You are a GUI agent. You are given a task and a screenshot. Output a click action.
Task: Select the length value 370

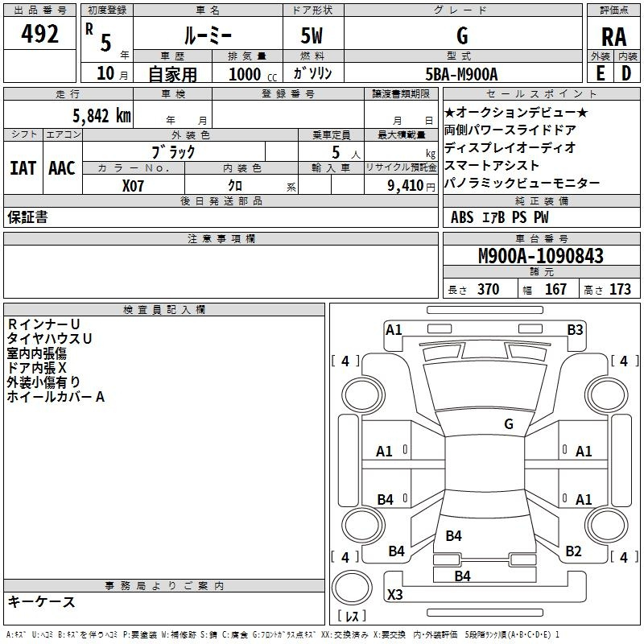(489, 289)
